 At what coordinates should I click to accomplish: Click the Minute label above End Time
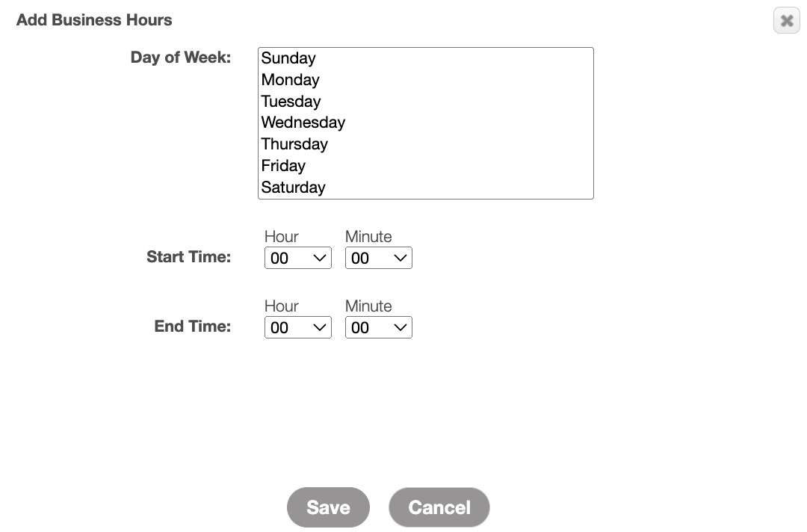[368, 306]
